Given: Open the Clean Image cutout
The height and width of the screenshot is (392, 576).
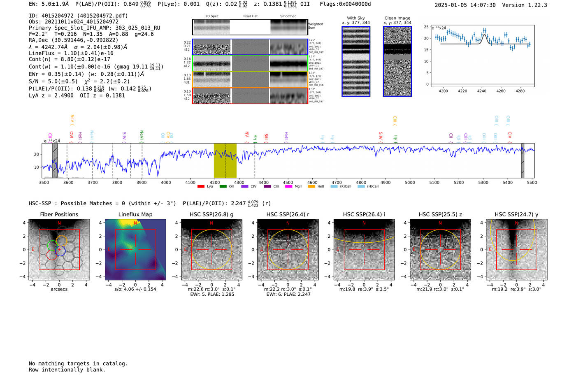Looking at the screenshot, I should [397, 61].
